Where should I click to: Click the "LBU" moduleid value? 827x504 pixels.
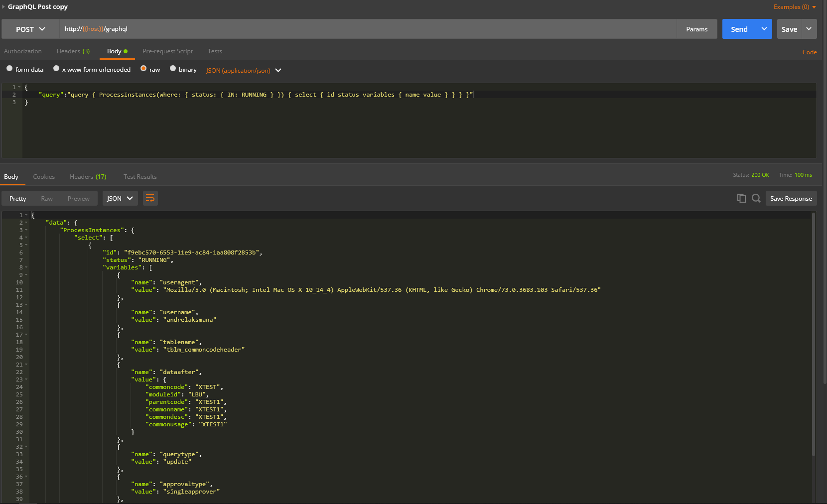click(197, 394)
